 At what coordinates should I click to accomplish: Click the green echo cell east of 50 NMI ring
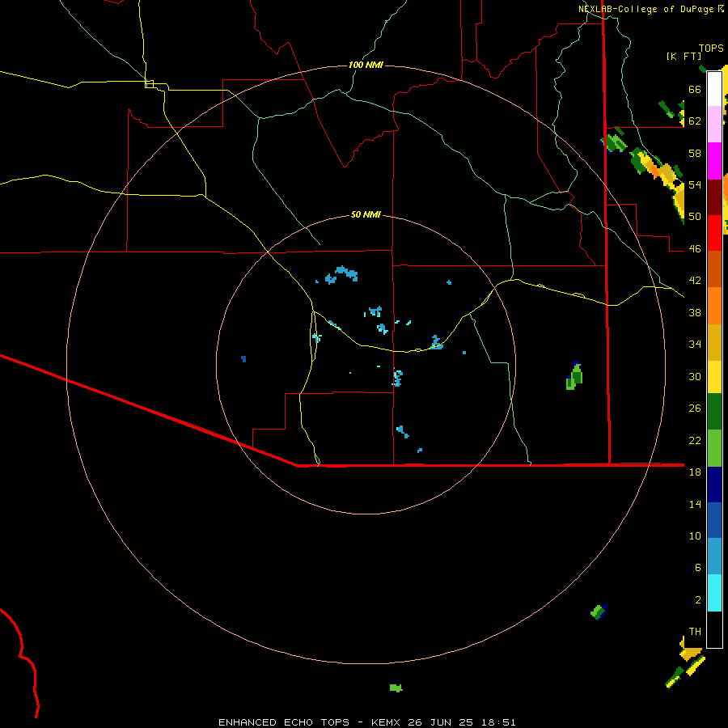[x=574, y=375]
